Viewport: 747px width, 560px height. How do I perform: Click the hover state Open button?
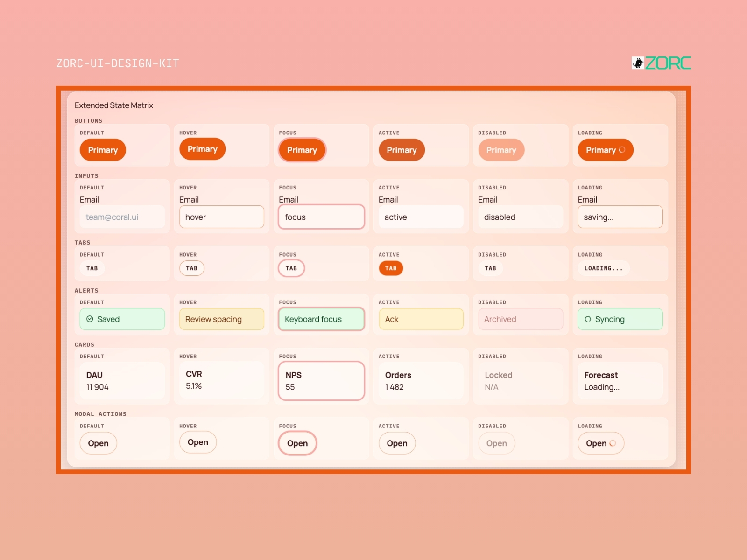click(198, 442)
